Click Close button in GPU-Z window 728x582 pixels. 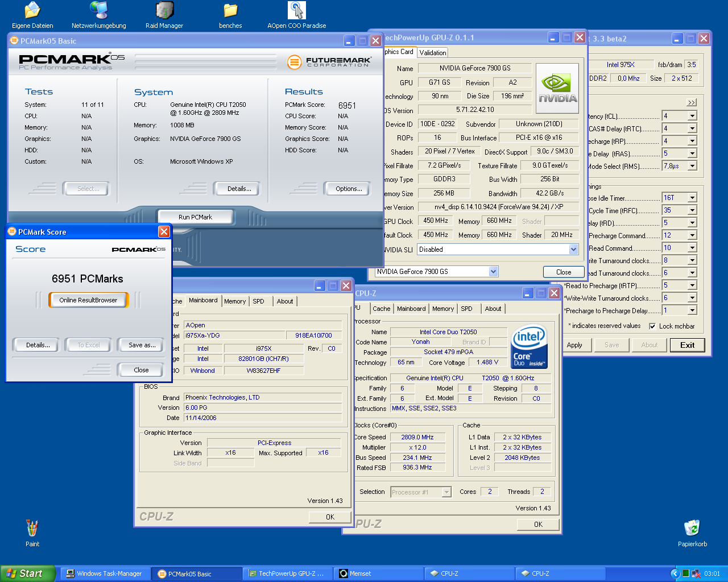(x=564, y=272)
